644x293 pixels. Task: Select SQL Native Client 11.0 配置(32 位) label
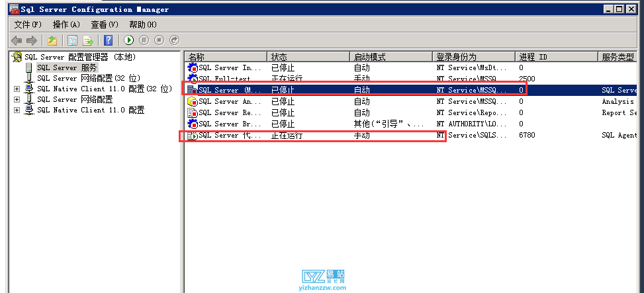coord(104,89)
